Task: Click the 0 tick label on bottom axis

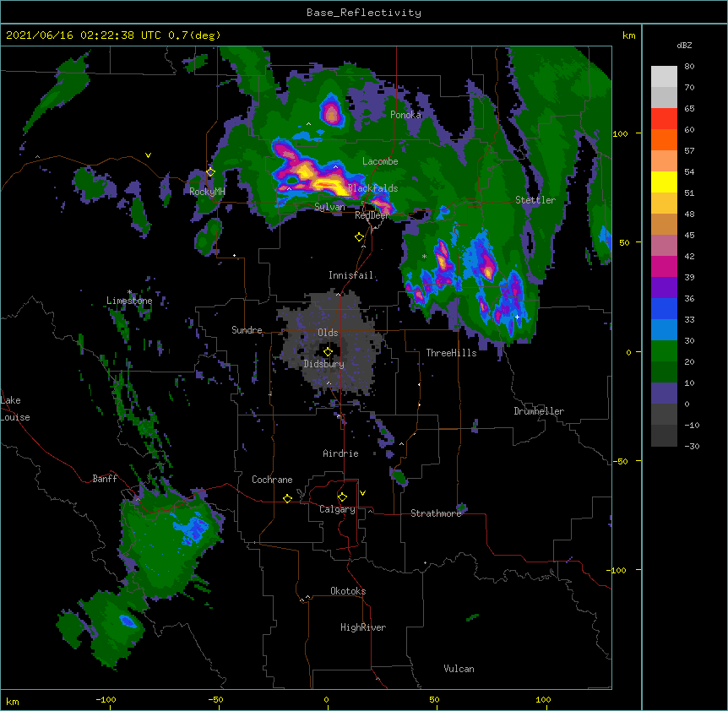Action: (x=326, y=699)
